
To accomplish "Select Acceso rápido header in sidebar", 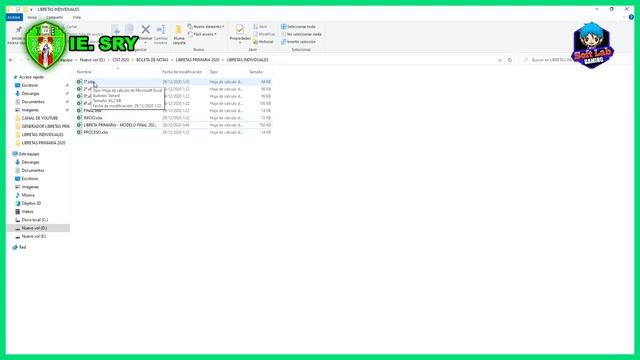I will (x=31, y=77).
